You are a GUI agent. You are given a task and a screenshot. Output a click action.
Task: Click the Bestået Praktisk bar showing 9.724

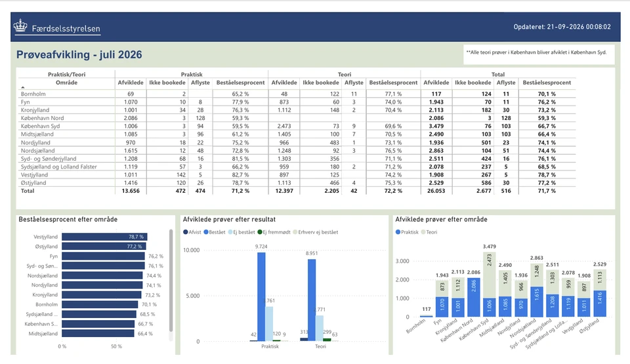coord(261,296)
